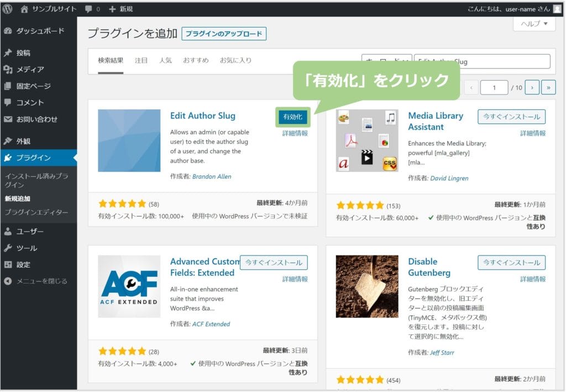Visit サンプルサイト home link in admin bar
566x392 pixels.
tap(49, 9)
